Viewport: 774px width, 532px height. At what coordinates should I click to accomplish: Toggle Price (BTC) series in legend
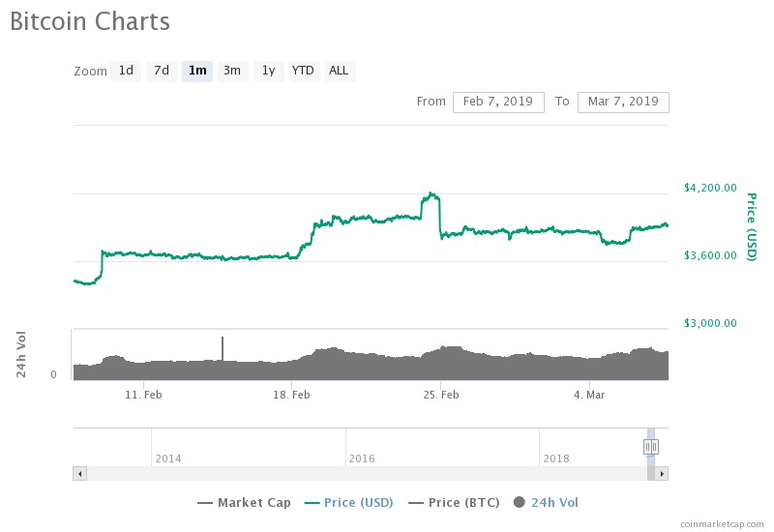tap(463, 502)
